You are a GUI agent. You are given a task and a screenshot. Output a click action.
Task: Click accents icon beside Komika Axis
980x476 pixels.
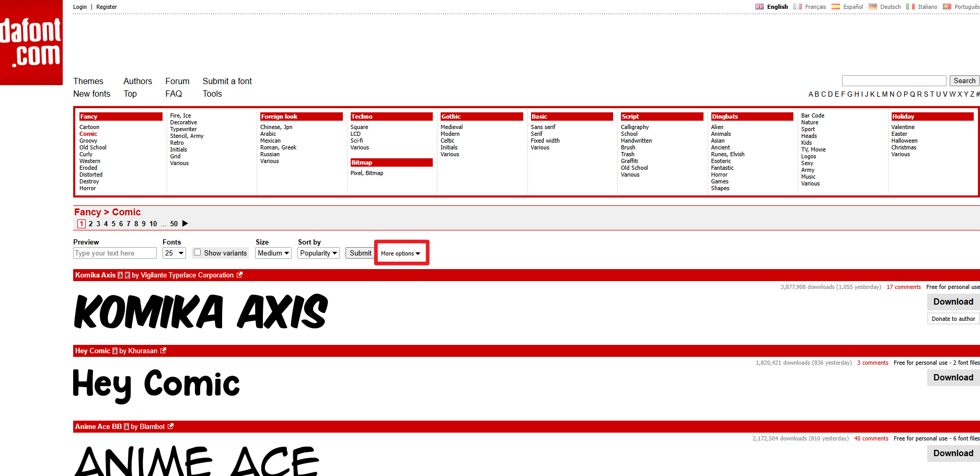pos(120,275)
